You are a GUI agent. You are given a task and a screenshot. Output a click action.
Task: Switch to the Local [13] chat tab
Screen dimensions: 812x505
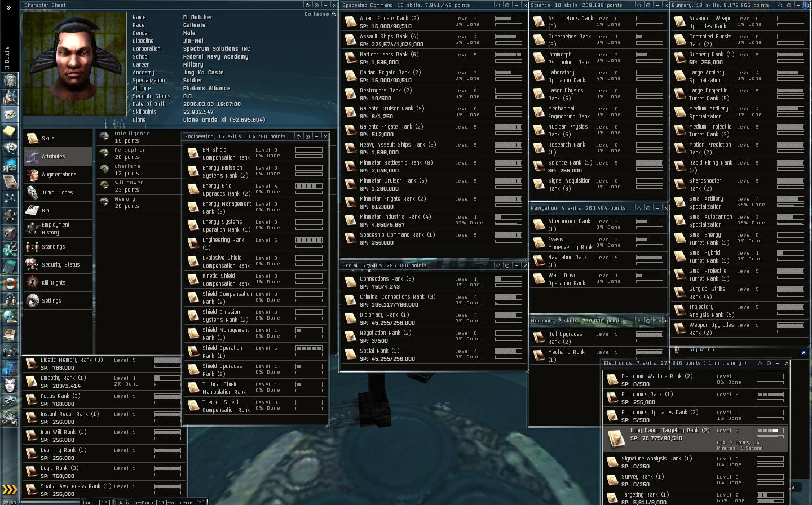point(96,502)
